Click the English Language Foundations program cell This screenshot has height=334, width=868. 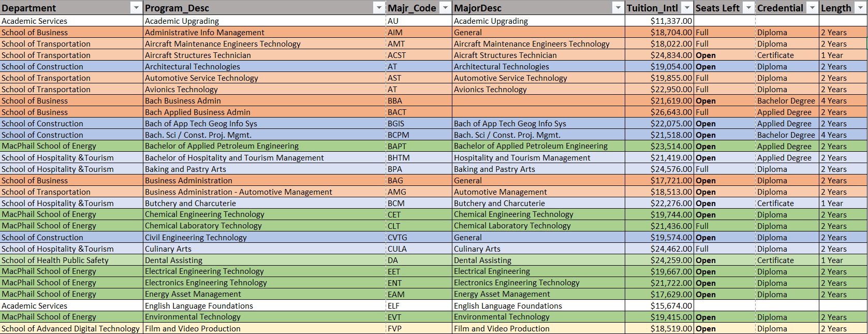point(199,306)
